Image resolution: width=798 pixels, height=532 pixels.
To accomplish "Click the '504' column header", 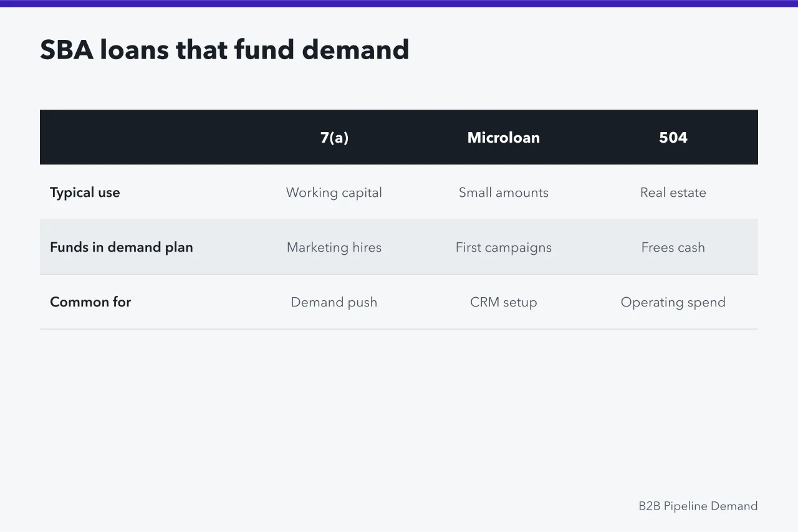I will click(x=673, y=138).
